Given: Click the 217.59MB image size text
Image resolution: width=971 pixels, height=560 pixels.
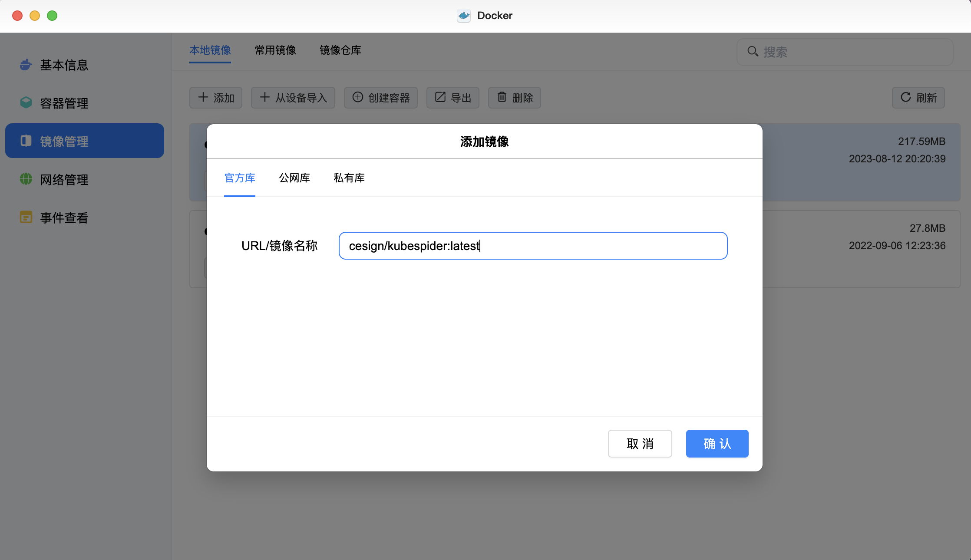Looking at the screenshot, I should click(x=922, y=142).
